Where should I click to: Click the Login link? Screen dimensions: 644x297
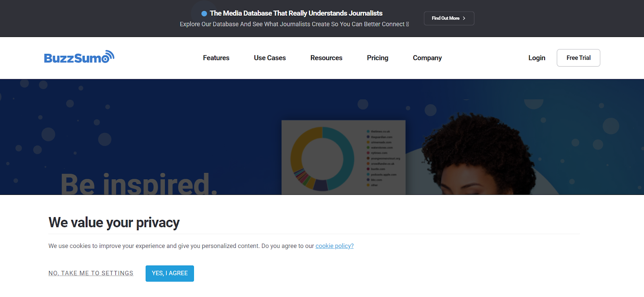[x=537, y=58]
